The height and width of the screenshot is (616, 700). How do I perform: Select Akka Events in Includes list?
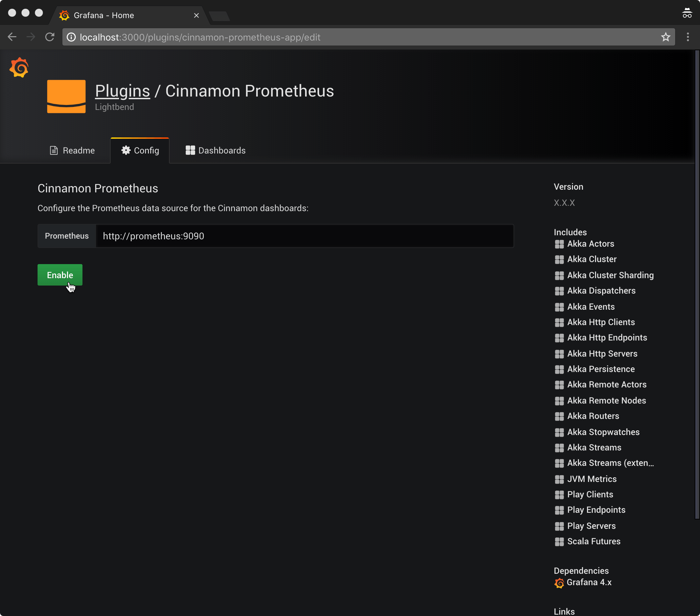(x=591, y=306)
